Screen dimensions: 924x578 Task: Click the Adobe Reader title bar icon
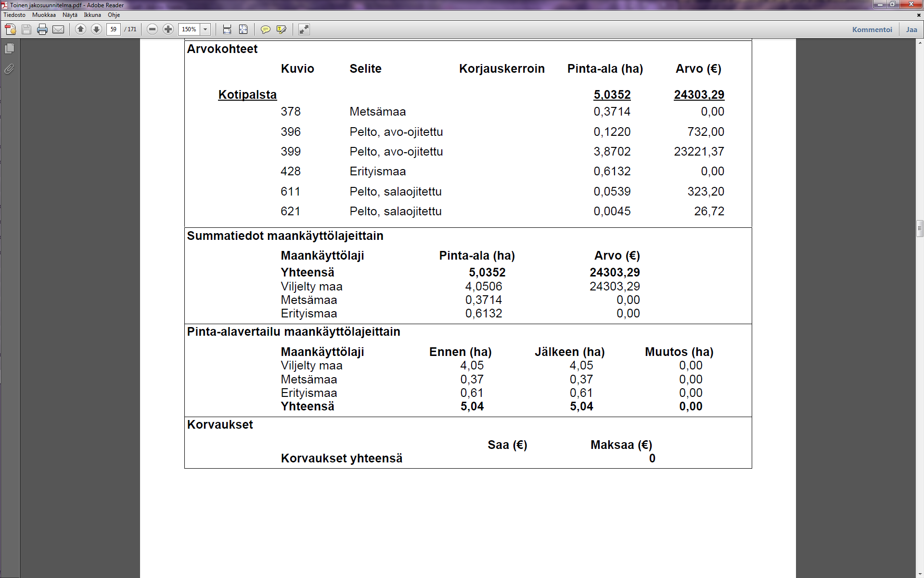point(5,5)
